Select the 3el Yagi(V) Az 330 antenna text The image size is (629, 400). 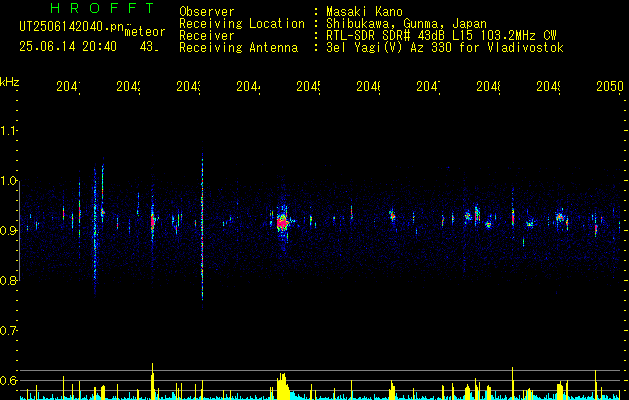pyautogui.click(x=445, y=48)
